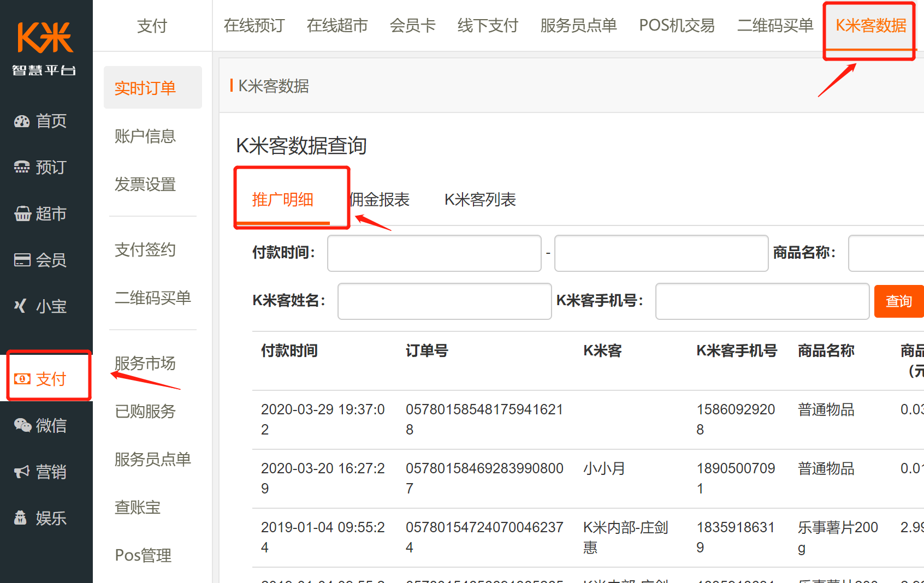This screenshot has width=924, height=583.
Task: Open the 会员 card icon
Action: point(22,260)
